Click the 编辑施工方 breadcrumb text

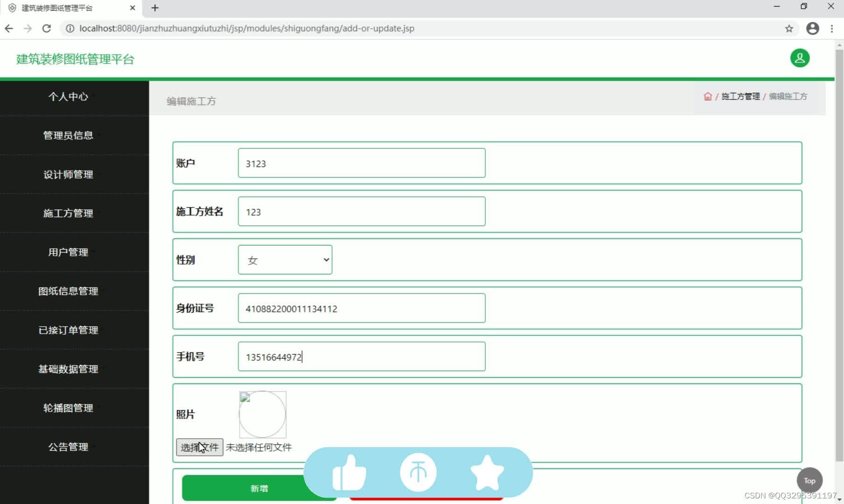(788, 97)
